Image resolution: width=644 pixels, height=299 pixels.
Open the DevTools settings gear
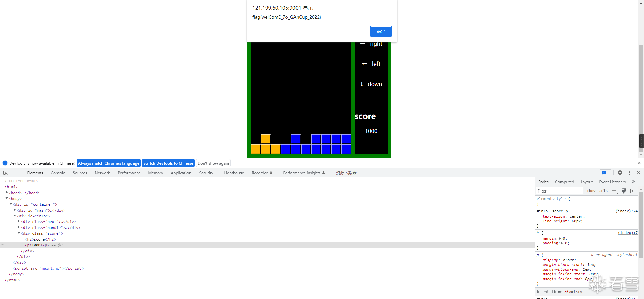tap(620, 173)
